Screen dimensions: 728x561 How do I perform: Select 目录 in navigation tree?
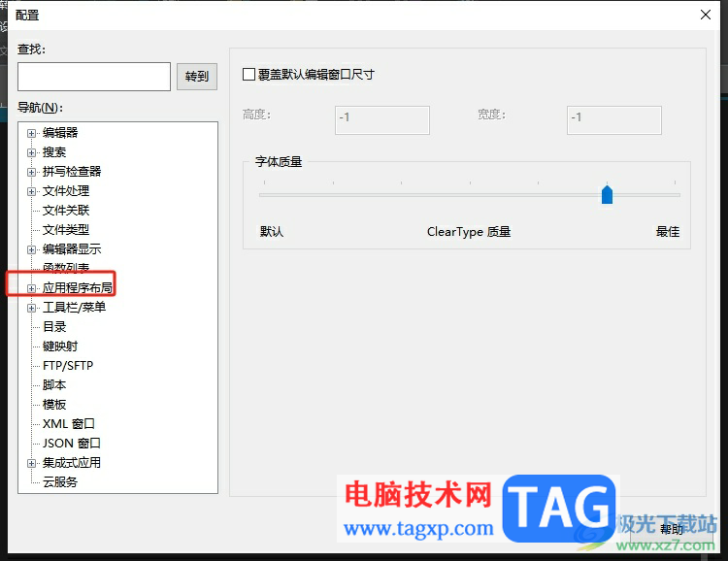click(54, 327)
